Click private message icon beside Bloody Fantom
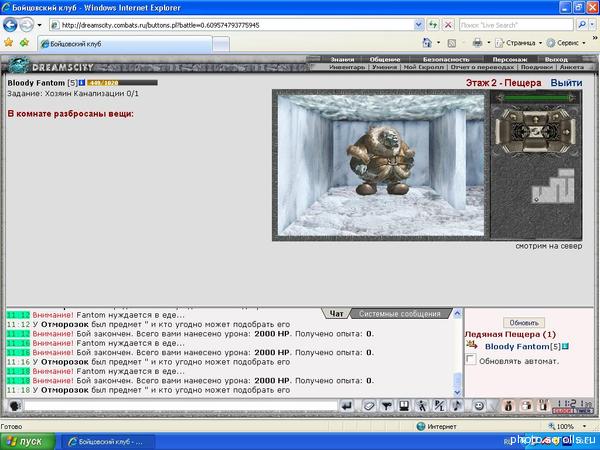The image size is (600, 450). click(x=472, y=345)
